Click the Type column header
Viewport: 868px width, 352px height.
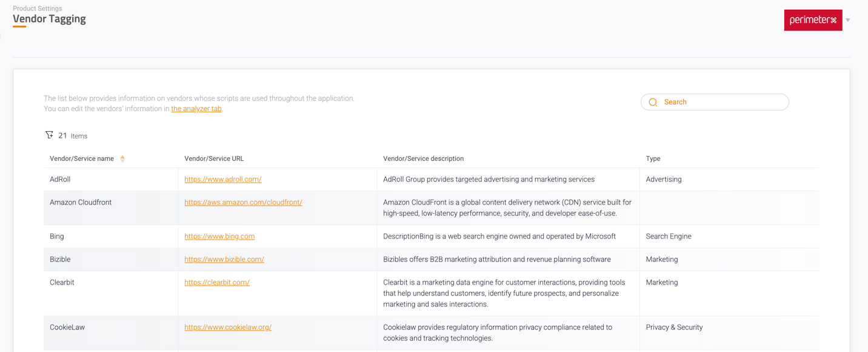pyautogui.click(x=653, y=159)
